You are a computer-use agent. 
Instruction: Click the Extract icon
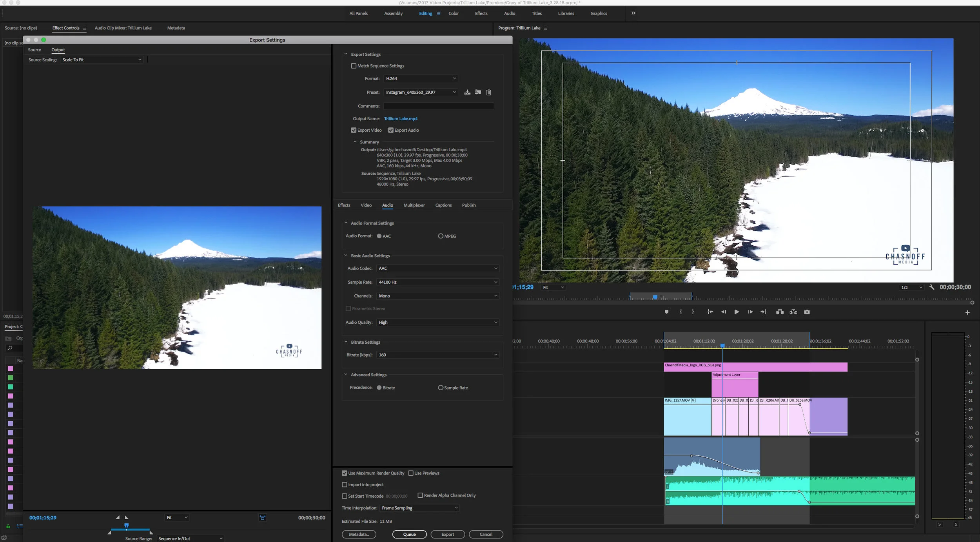793,312
